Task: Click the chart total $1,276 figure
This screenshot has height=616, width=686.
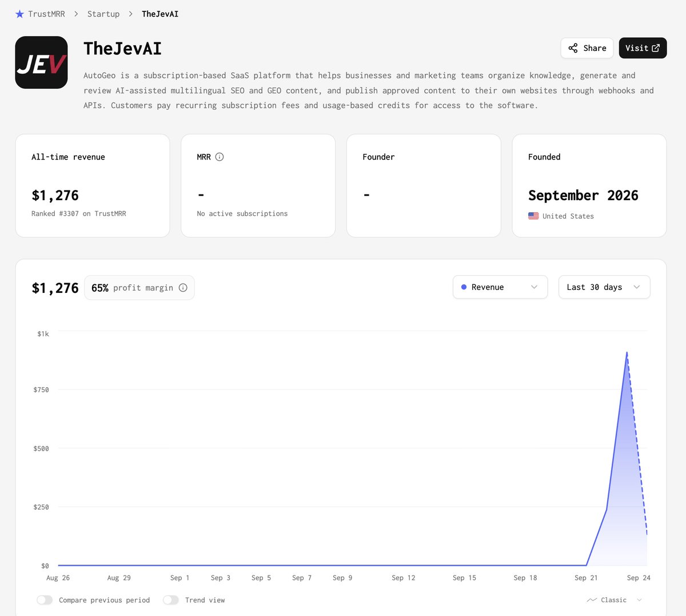Action: click(55, 288)
